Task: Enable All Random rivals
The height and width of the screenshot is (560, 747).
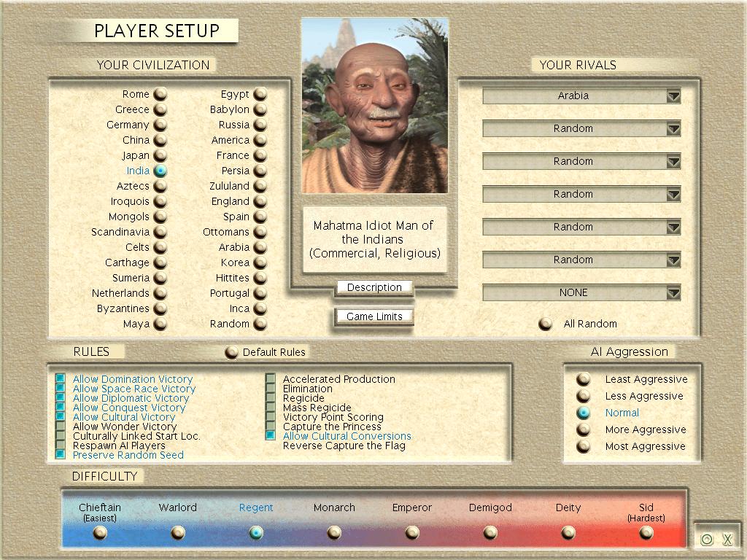Action: [x=546, y=324]
